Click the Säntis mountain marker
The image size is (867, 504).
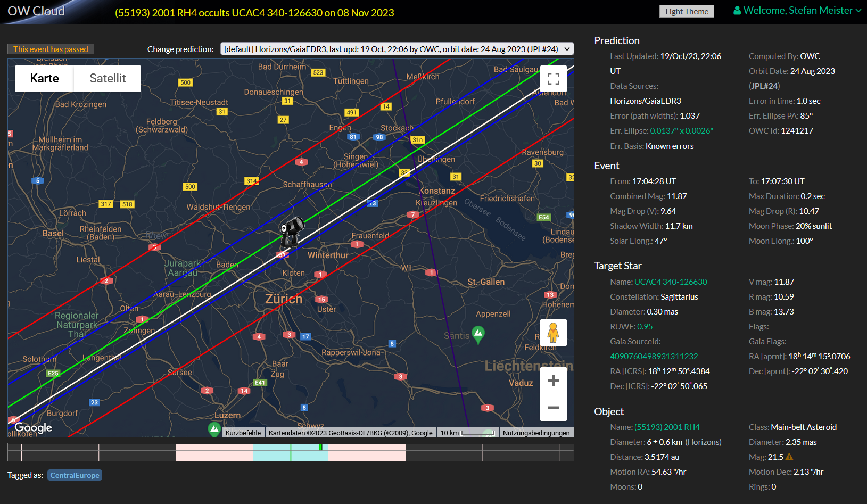(478, 335)
